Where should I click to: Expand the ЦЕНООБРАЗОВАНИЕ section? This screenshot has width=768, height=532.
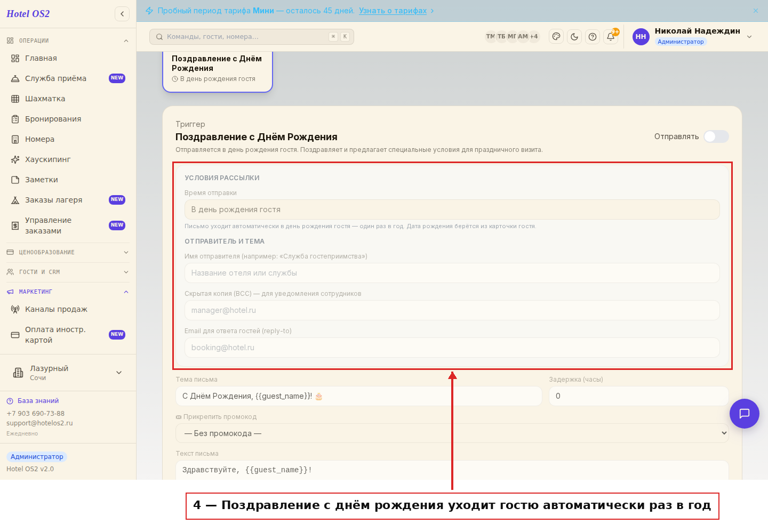click(68, 252)
